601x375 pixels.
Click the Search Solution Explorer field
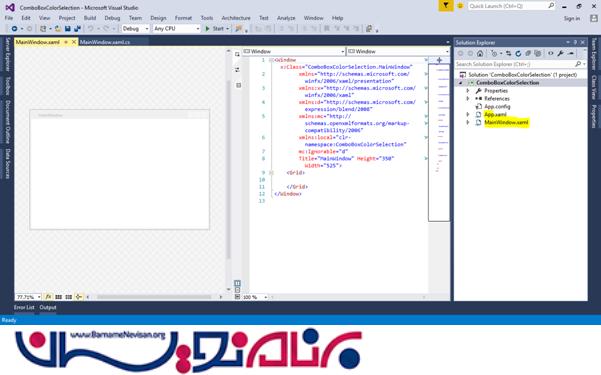(516, 64)
